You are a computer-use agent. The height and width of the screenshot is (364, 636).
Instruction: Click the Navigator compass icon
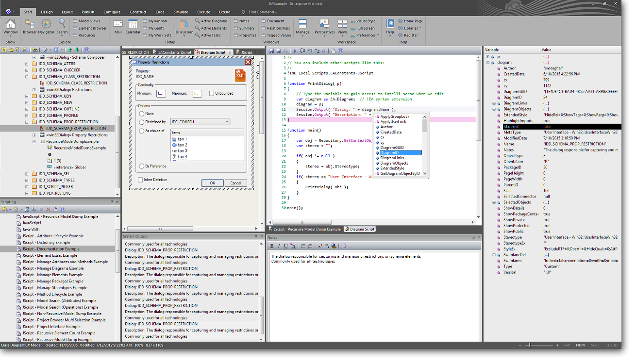point(46,24)
